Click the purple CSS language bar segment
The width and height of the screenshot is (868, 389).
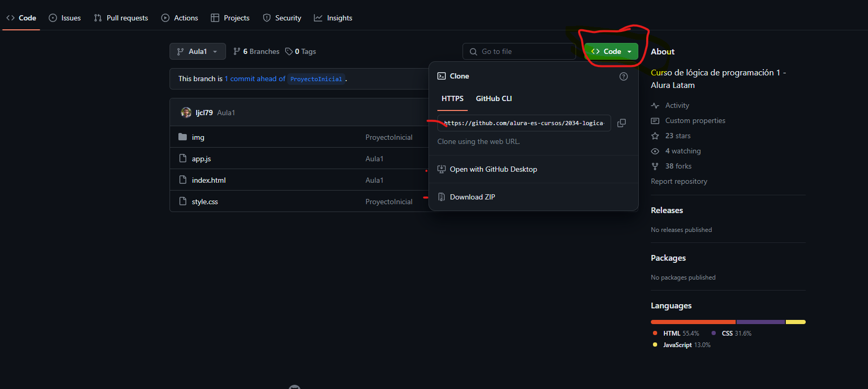[x=761, y=322]
